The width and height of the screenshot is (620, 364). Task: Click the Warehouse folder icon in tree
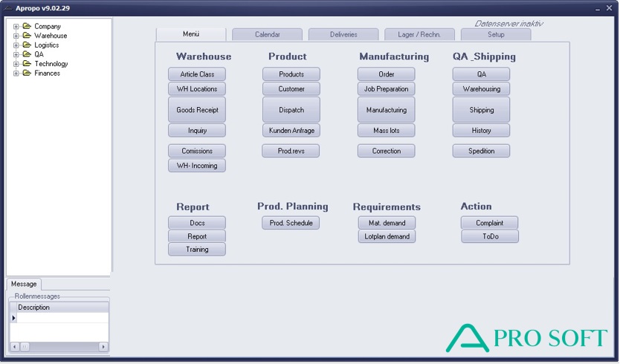(27, 36)
